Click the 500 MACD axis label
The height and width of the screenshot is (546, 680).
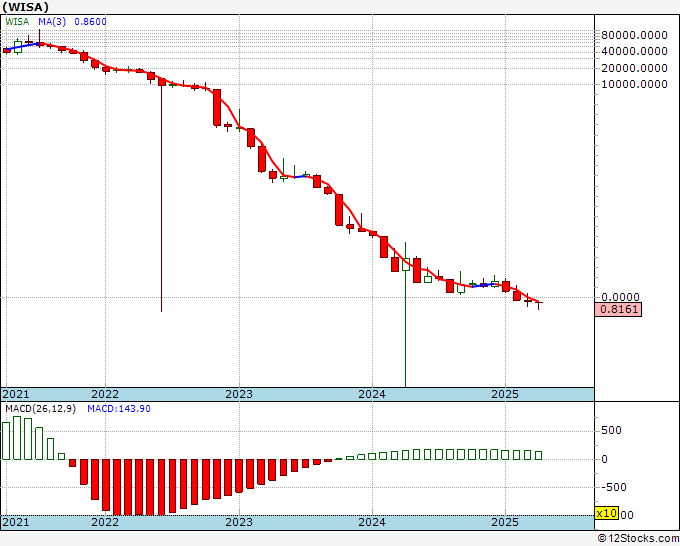tap(611, 430)
